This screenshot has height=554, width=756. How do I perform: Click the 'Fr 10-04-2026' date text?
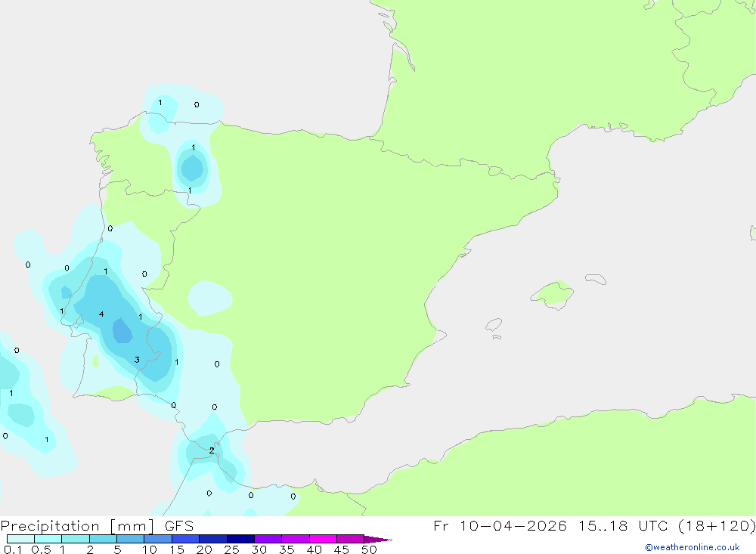pyautogui.click(x=500, y=525)
